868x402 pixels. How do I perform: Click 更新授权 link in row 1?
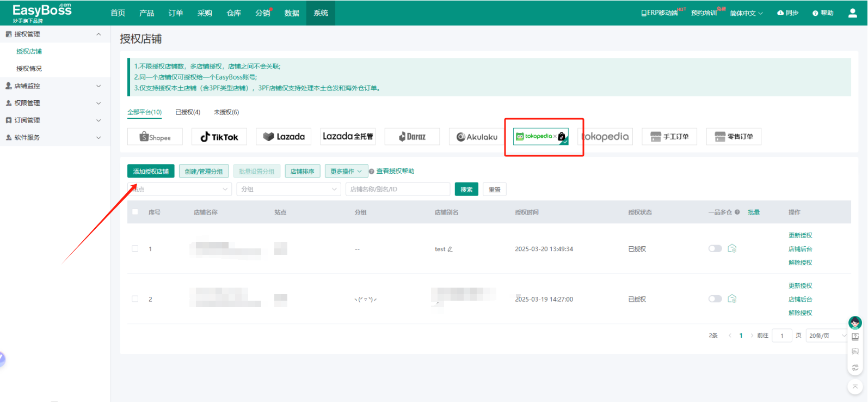click(801, 235)
